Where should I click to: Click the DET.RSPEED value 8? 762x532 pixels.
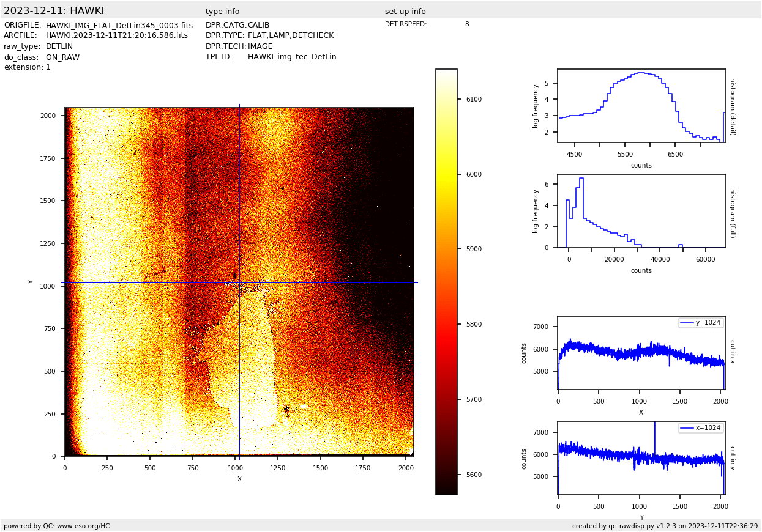point(466,24)
